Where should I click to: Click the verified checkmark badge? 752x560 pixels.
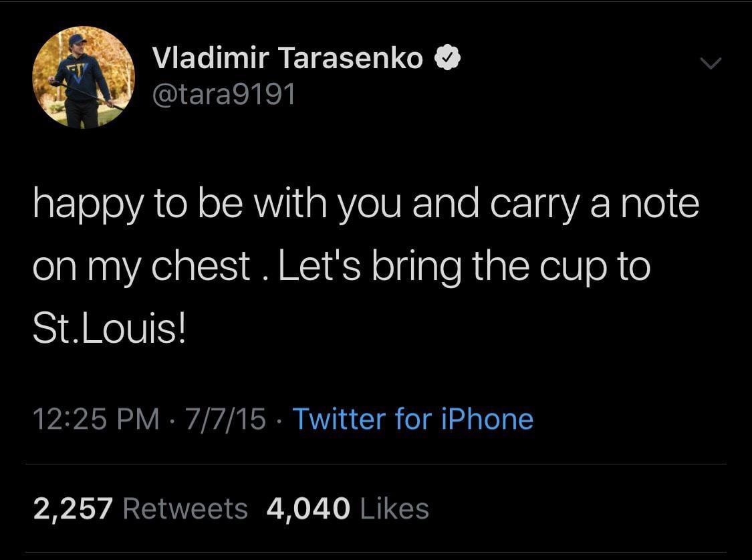446,59
